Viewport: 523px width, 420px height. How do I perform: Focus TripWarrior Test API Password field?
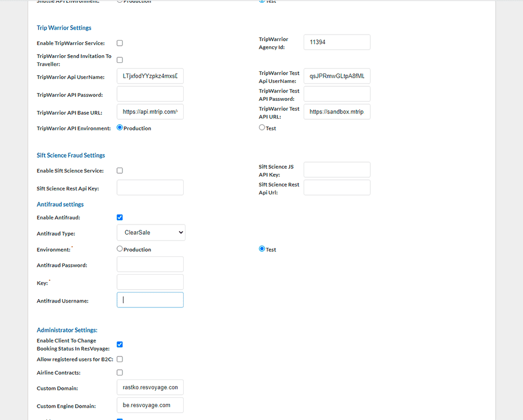pyautogui.click(x=337, y=94)
